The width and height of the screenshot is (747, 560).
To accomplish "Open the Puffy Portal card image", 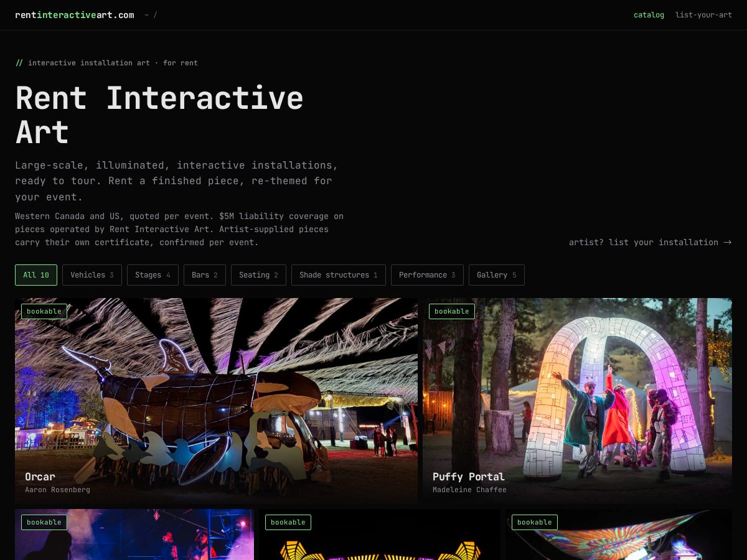I will 577,401.
